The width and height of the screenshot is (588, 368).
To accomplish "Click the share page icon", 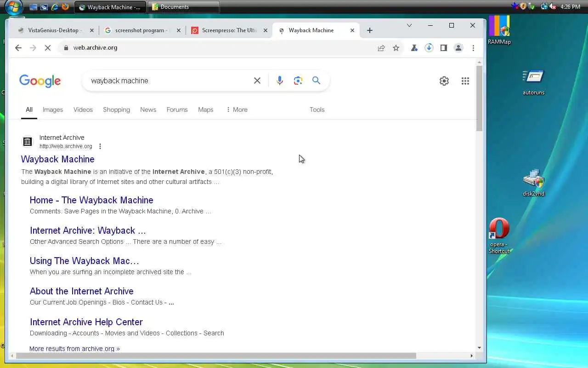I will tap(381, 48).
